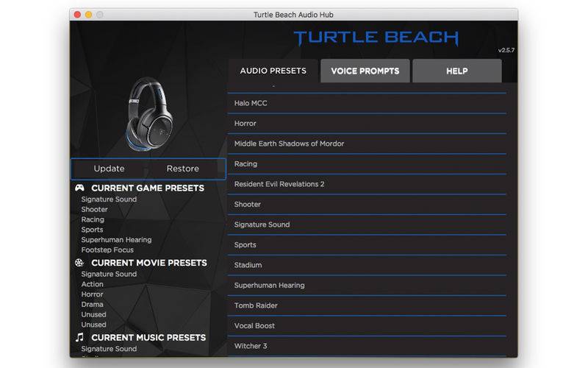Switch to the Voice Prompts tab
This screenshot has width=588, height=368.
365,71
